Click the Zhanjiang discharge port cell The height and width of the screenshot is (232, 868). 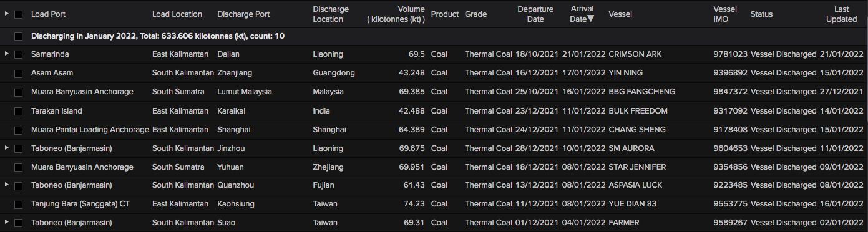click(x=235, y=73)
